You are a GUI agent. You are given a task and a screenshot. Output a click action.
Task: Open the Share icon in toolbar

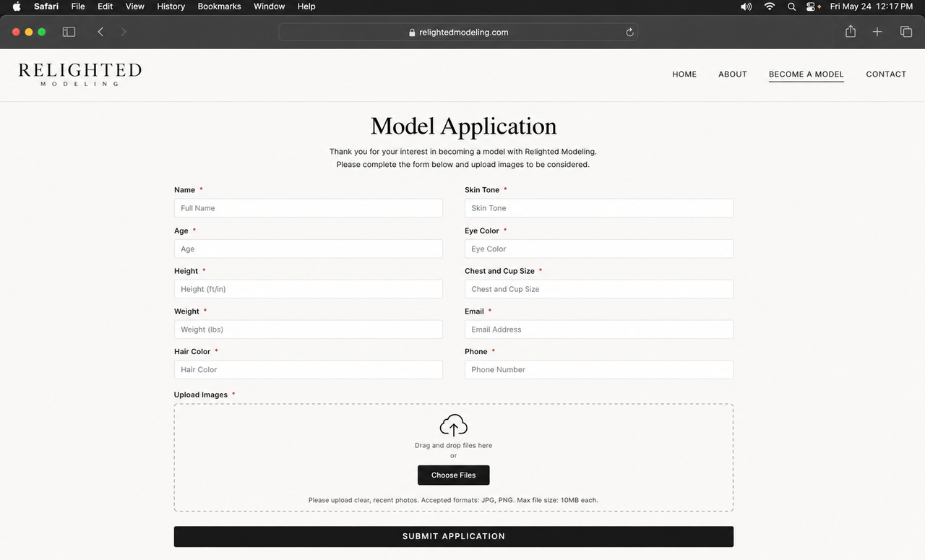point(851,32)
